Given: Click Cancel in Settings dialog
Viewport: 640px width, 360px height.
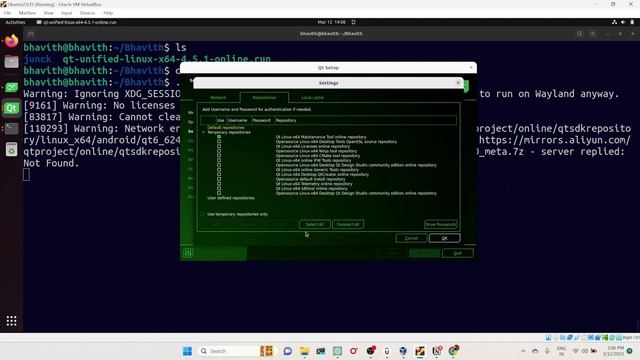Looking at the screenshot, I should (x=411, y=238).
